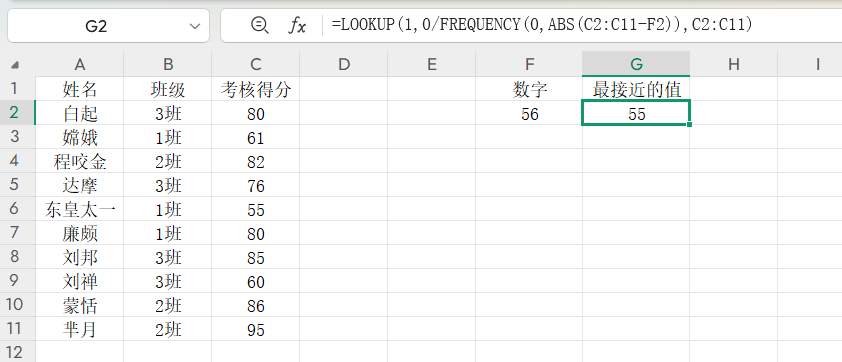Select the name cell 芈月

point(79,329)
